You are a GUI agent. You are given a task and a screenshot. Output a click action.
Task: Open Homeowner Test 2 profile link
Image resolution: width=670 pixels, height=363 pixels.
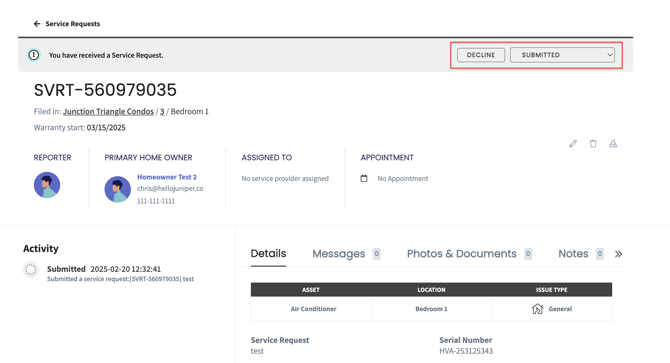point(167,177)
